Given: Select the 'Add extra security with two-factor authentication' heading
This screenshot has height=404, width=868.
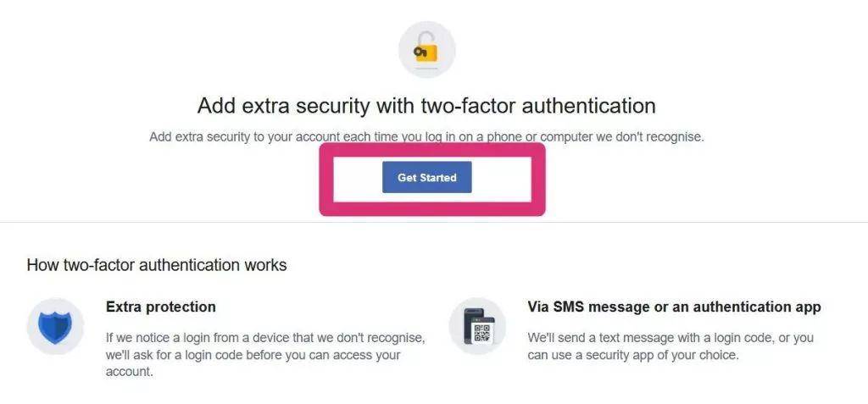Looking at the screenshot, I should pyautogui.click(x=427, y=105).
